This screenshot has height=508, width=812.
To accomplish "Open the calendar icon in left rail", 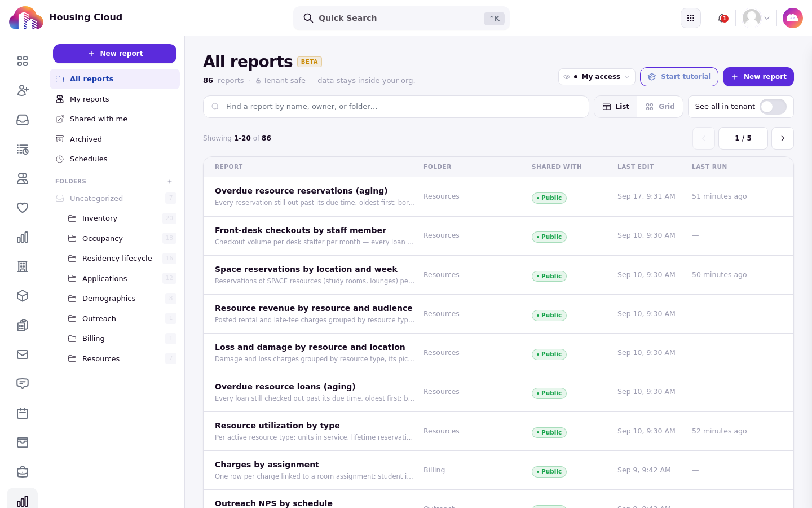I will [23, 413].
